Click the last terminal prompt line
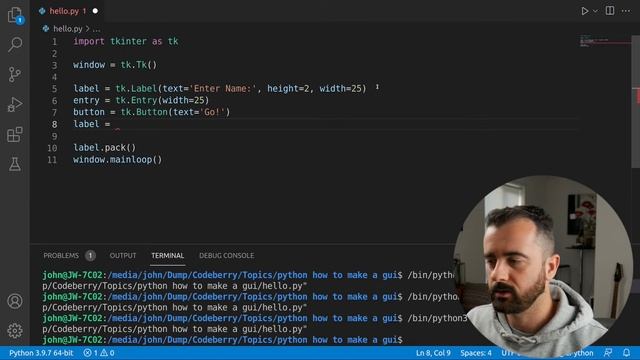This screenshot has height=360, width=640. click(x=222, y=340)
